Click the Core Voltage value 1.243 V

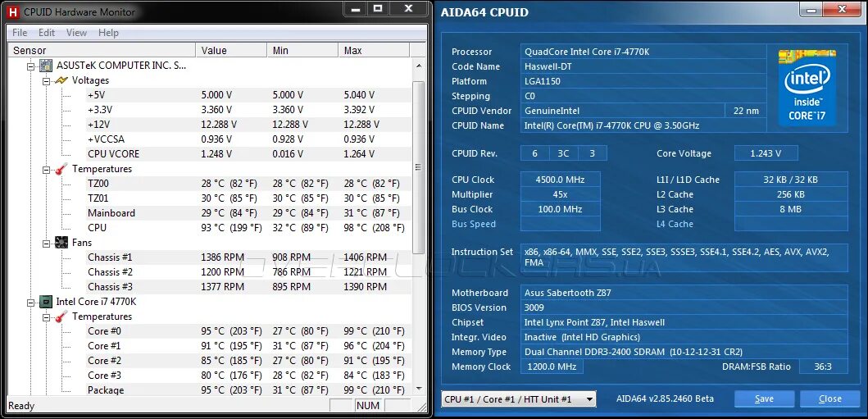point(766,153)
